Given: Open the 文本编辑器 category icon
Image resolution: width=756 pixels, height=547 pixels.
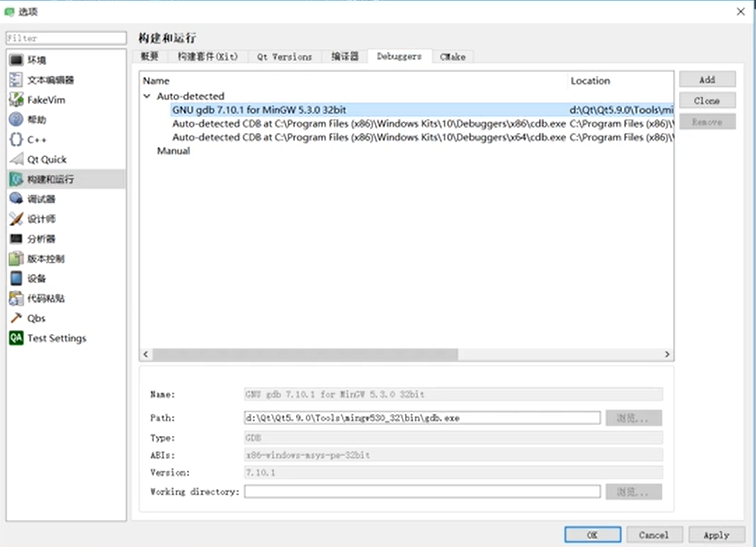Looking at the screenshot, I should point(16,80).
